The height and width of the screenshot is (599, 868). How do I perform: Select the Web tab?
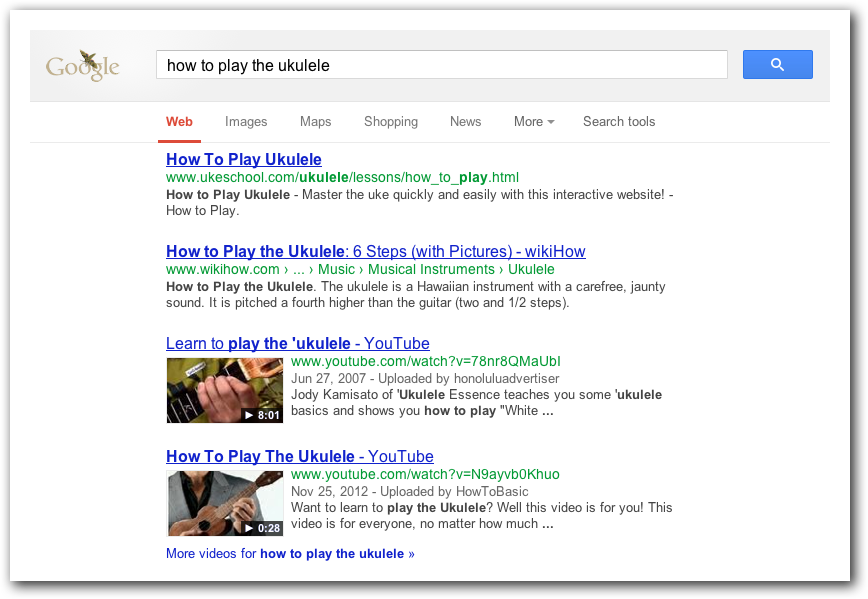pos(179,122)
